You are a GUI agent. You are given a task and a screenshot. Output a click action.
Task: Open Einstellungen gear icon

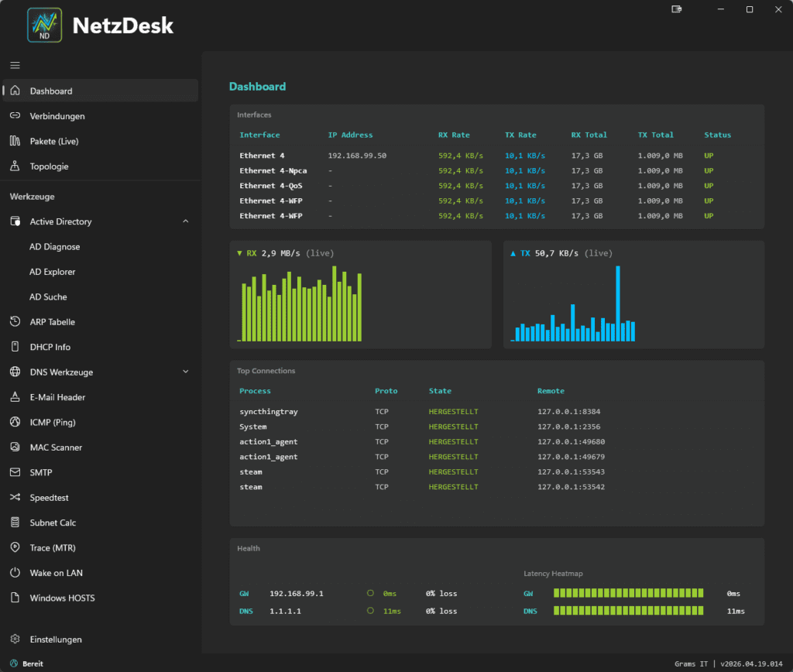[x=15, y=639]
